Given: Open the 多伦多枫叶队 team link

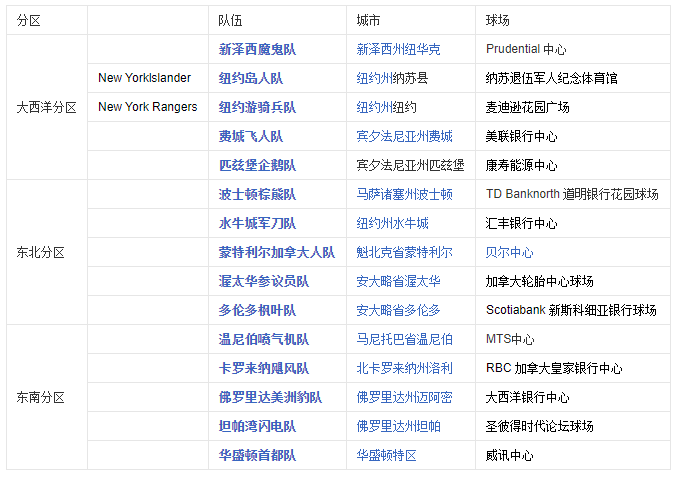Looking at the screenshot, I should pos(257,310).
